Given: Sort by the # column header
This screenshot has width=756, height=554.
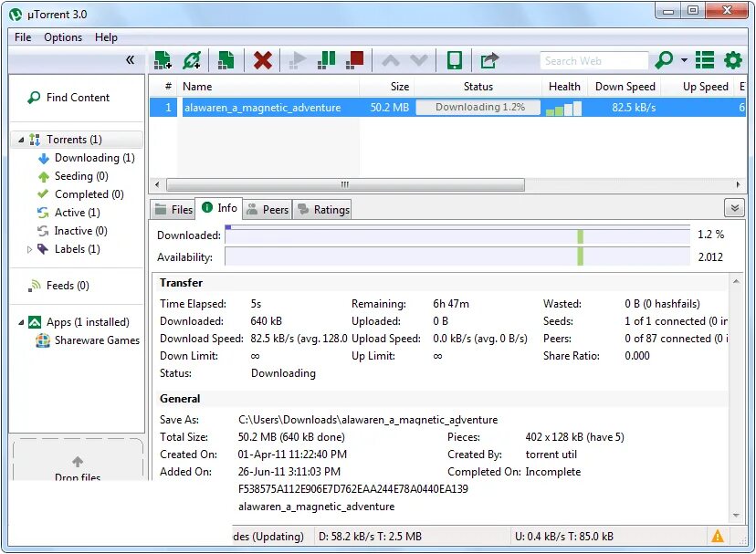Looking at the screenshot, I should (x=168, y=87).
